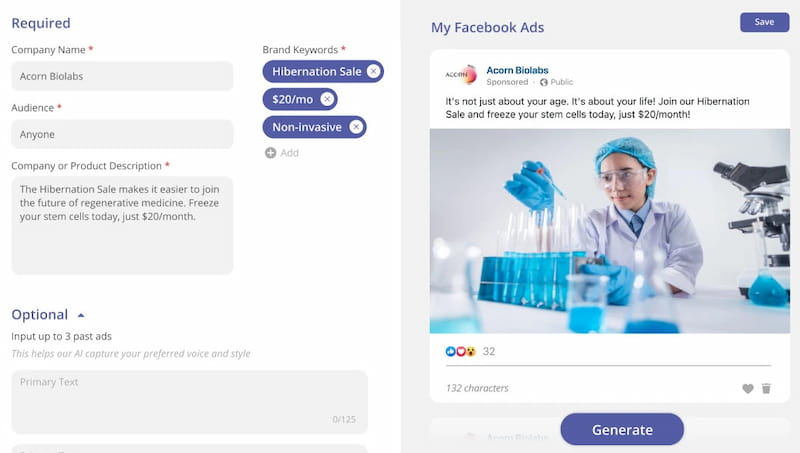Viewport: 800px width, 453px height.
Task: Collapse the Optional section arrow
Action: [81, 315]
